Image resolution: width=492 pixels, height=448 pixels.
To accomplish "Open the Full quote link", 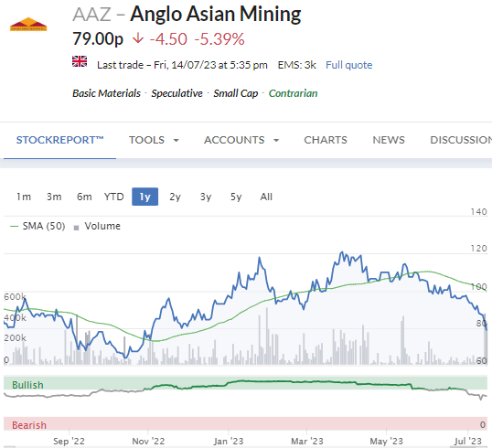I will [349, 65].
